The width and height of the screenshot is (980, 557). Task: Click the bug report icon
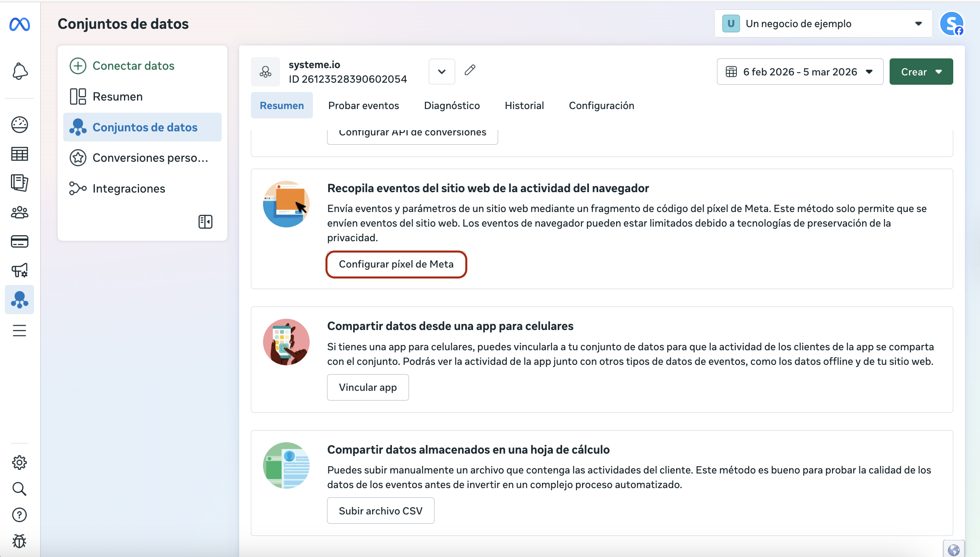[19, 541]
